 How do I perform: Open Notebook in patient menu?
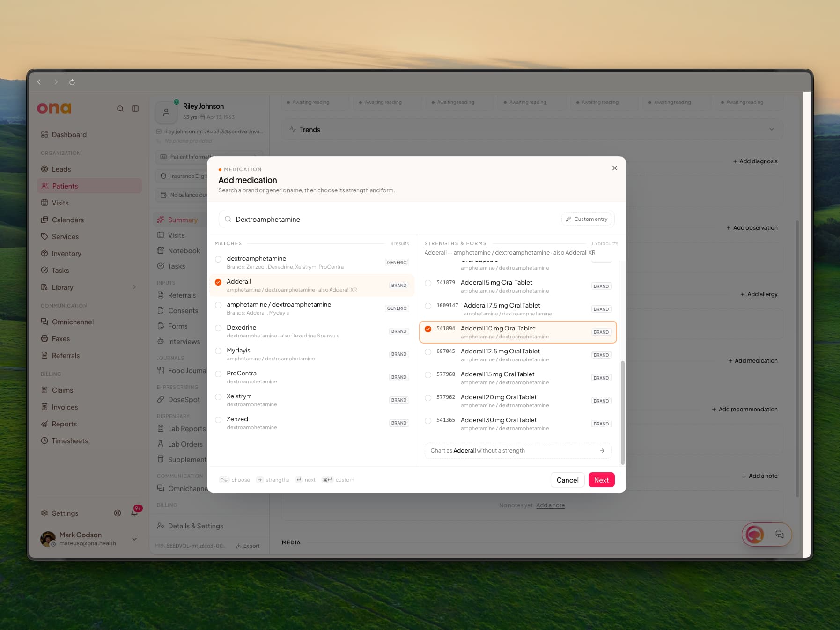coord(180,251)
